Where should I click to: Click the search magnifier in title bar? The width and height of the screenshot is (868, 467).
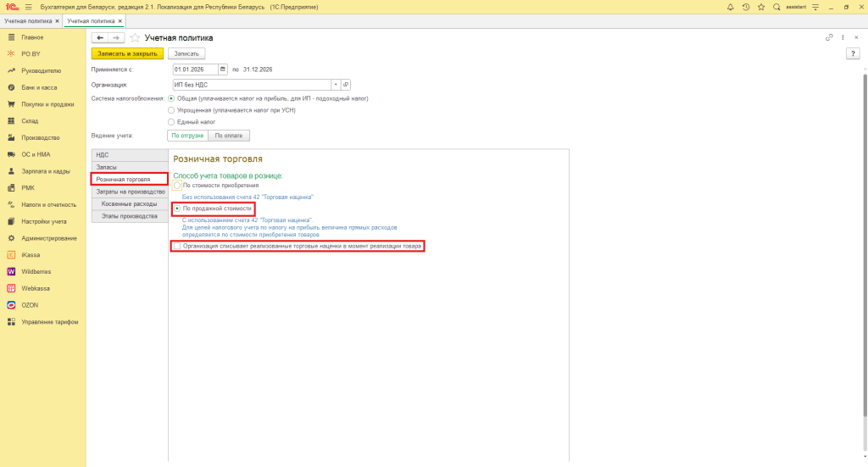coord(775,7)
